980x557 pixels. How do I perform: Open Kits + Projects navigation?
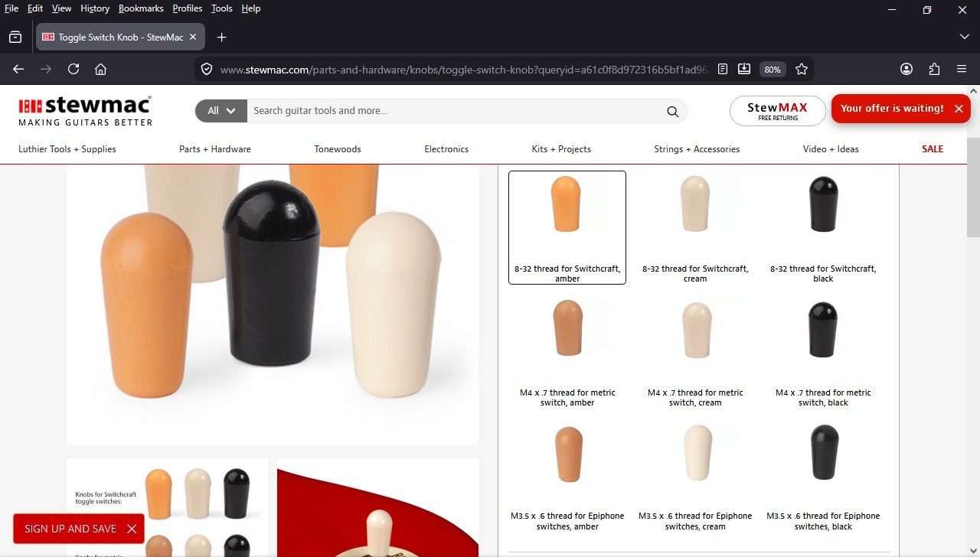561,149
